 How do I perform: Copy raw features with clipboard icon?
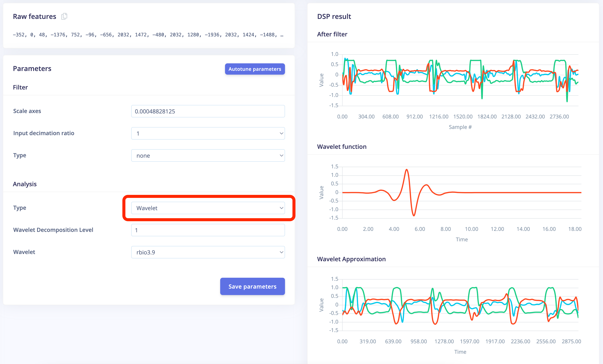64,16
